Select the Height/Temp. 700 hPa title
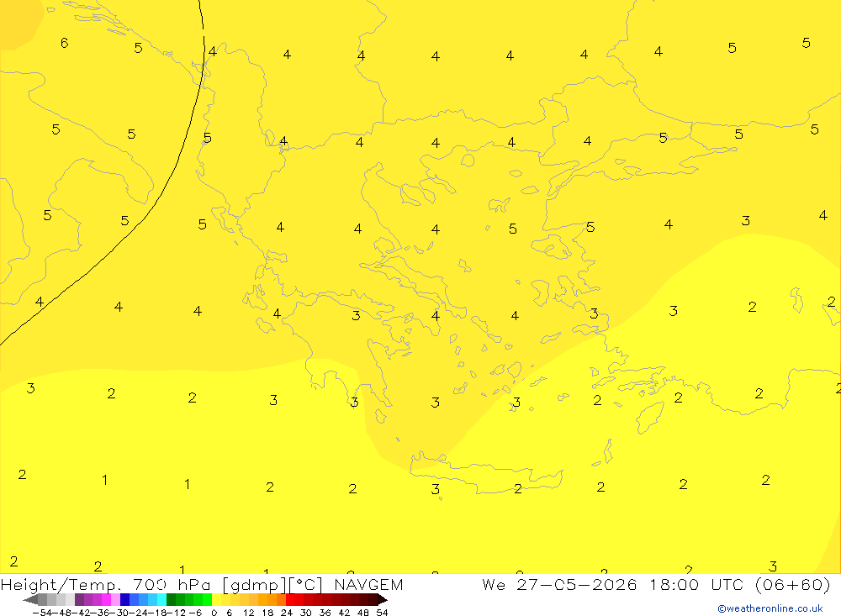Screen dimensions: 841x616 pyautogui.click(x=106, y=584)
